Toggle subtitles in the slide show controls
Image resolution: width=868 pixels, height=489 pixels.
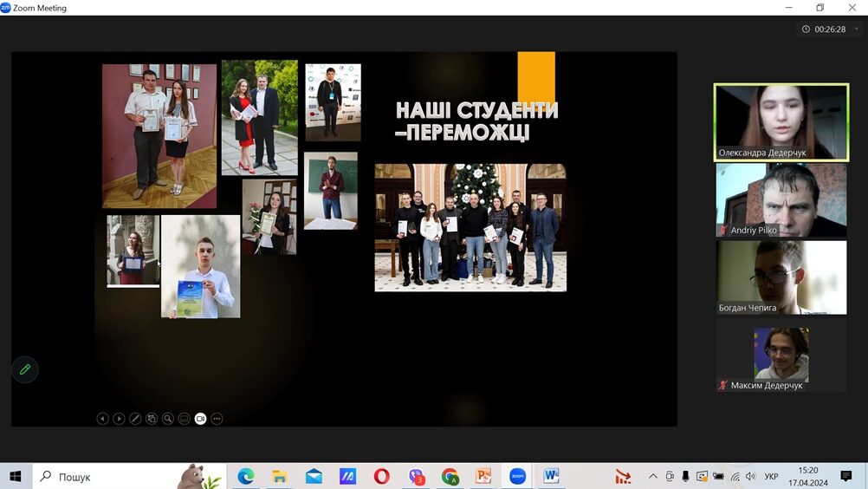click(x=184, y=419)
